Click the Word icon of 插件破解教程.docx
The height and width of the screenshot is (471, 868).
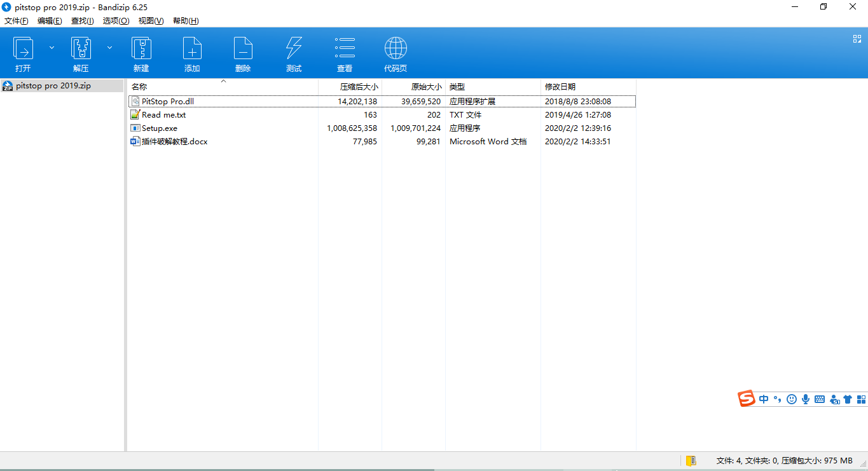pyautogui.click(x=135, y=141)
